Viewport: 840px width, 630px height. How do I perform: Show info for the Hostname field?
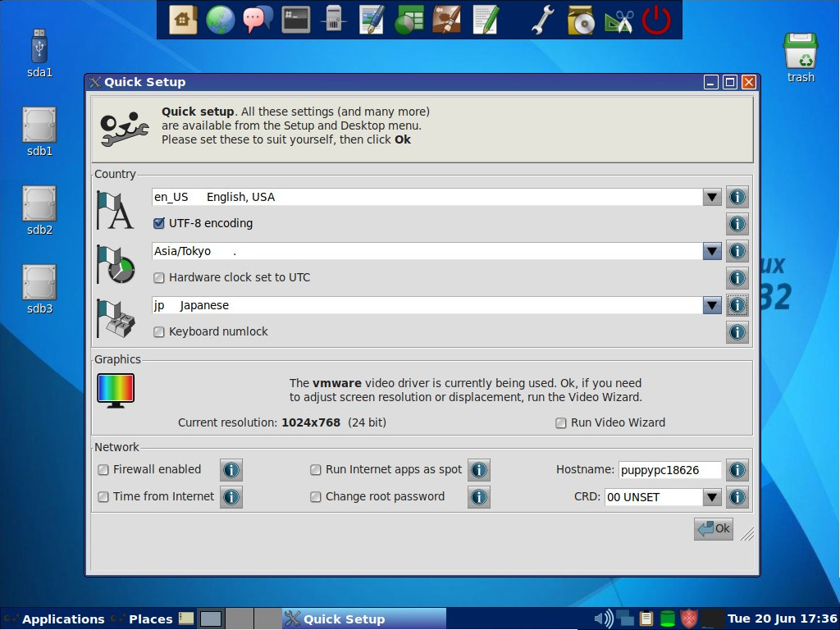point(737,470)
